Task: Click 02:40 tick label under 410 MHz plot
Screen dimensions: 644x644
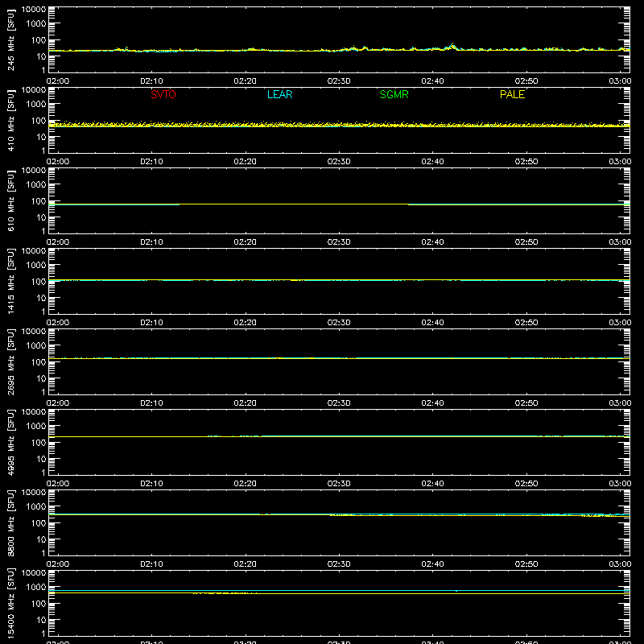Action: [432, 162]
